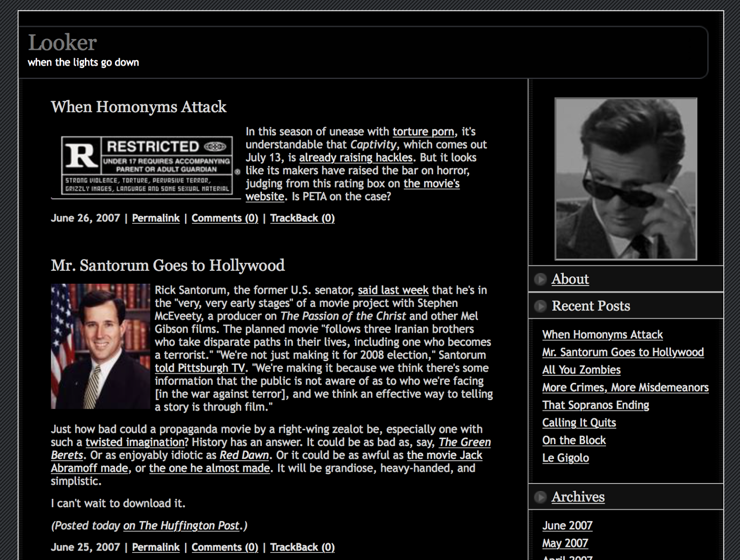The width and height of the screenshot is (740, 560).
Task: Click the sunglasses man sidebar photo
Action: coord(626,179)
